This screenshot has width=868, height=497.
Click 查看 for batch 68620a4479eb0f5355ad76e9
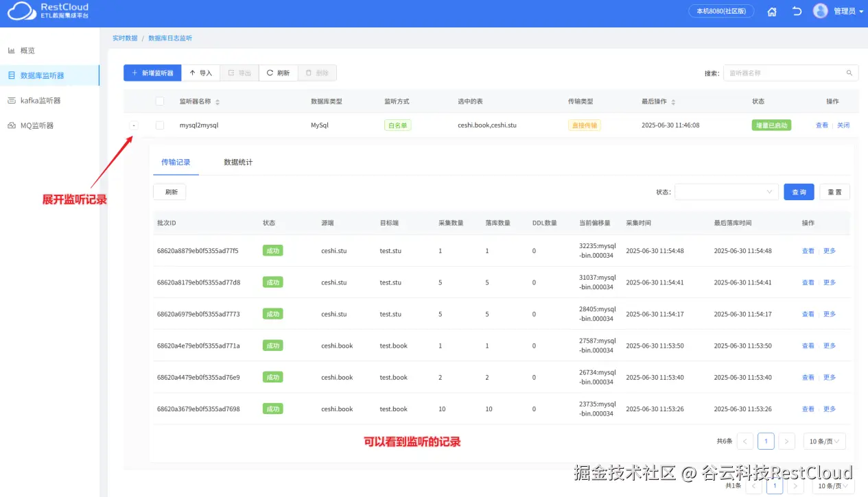(808, 377)
